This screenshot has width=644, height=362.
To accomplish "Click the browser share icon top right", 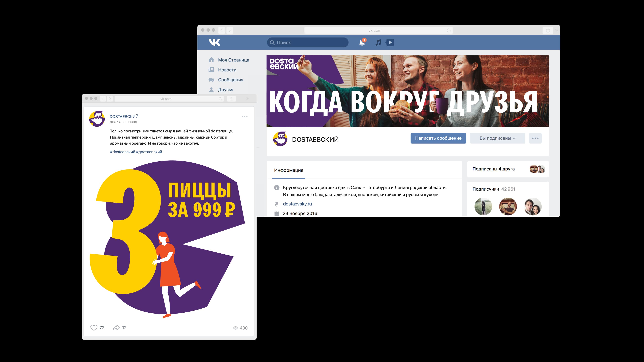I will pos(548,31).
